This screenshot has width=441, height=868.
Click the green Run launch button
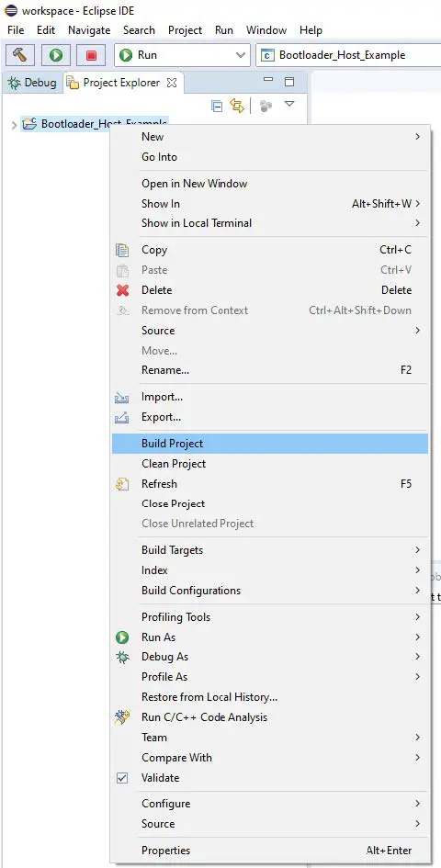tap(55, 55)
